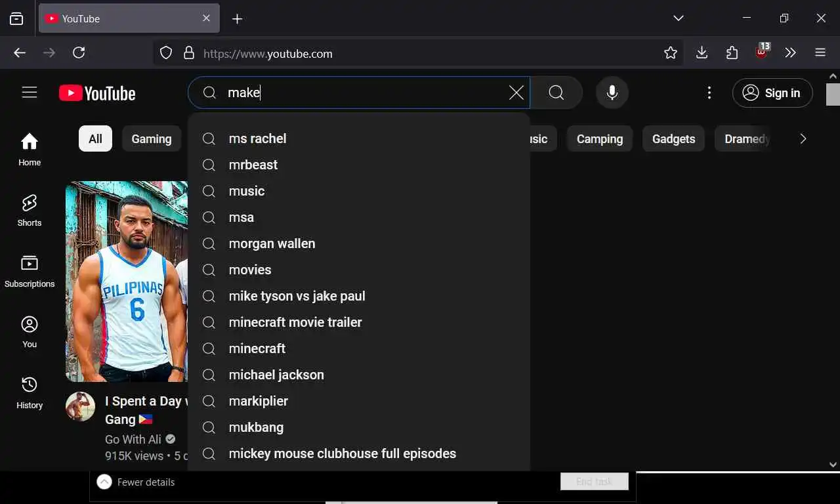Choose suggestion 'mrbeast'

359,165
